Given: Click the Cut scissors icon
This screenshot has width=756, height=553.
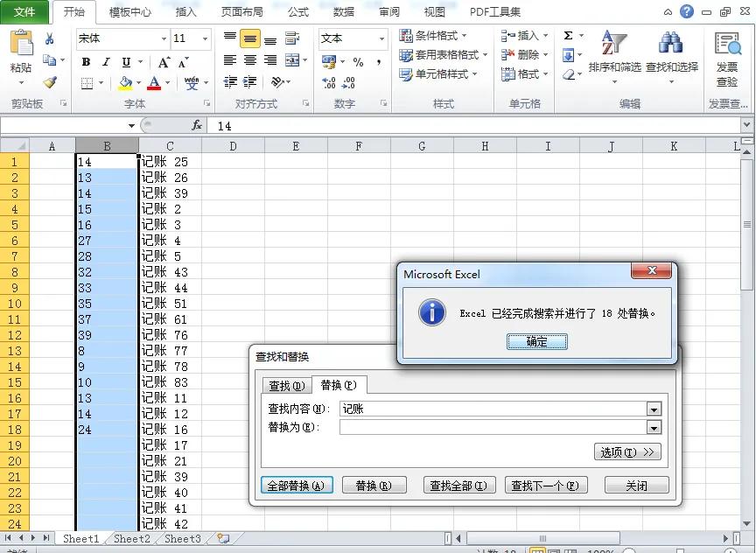Looking at the screenshot, I should tap(49, 38).
